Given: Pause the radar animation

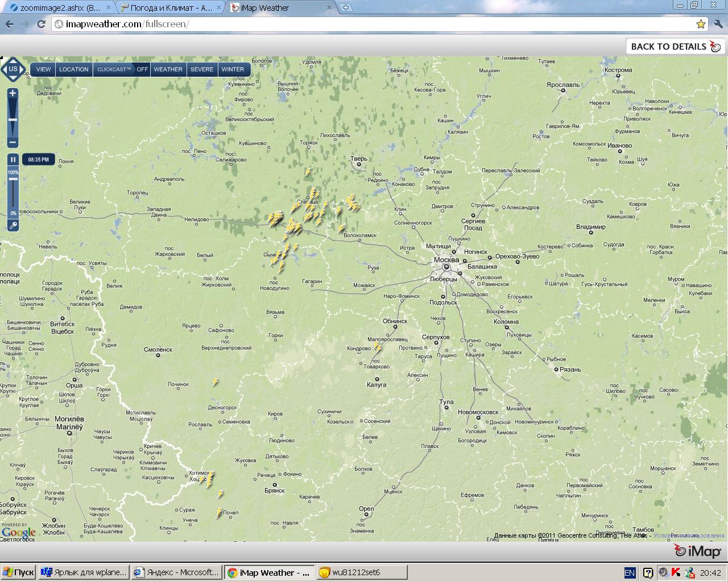Looking at the screenshot, I should coord(13,160).
